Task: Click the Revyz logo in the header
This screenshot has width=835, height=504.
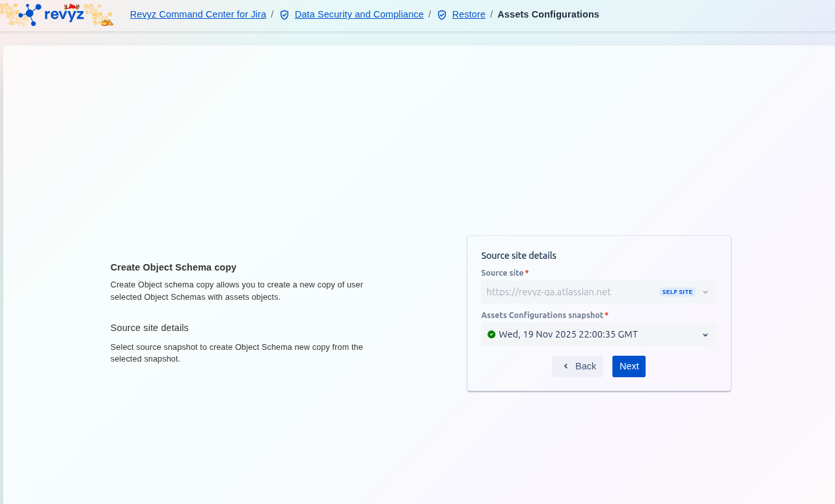Action: (x=52, y=14)
